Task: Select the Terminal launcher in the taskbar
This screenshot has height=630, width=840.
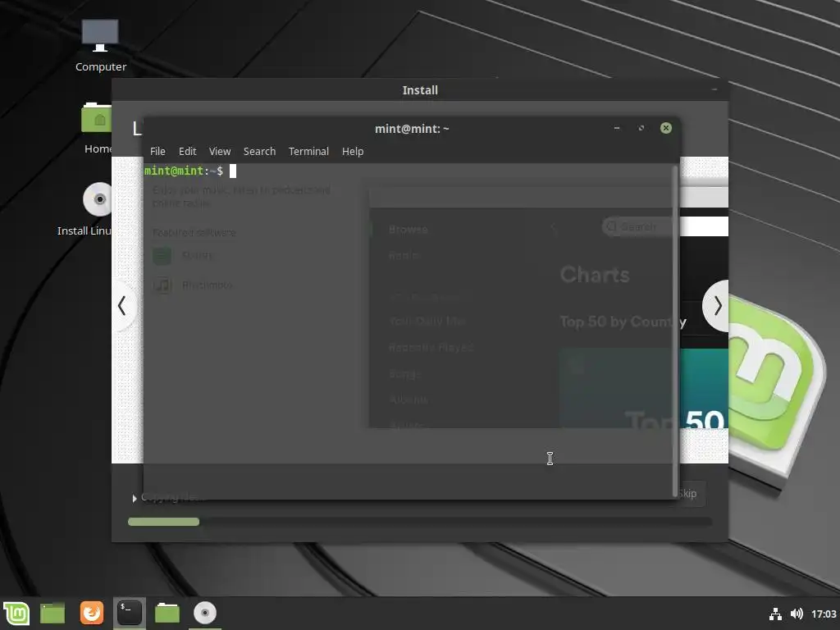Action: (x=130, y=613)
